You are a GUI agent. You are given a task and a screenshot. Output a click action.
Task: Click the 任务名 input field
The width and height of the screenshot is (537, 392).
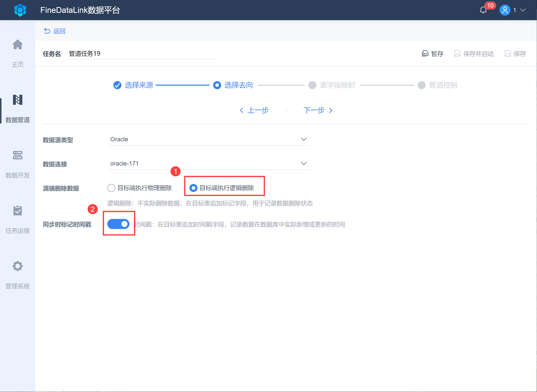(142, 54)
